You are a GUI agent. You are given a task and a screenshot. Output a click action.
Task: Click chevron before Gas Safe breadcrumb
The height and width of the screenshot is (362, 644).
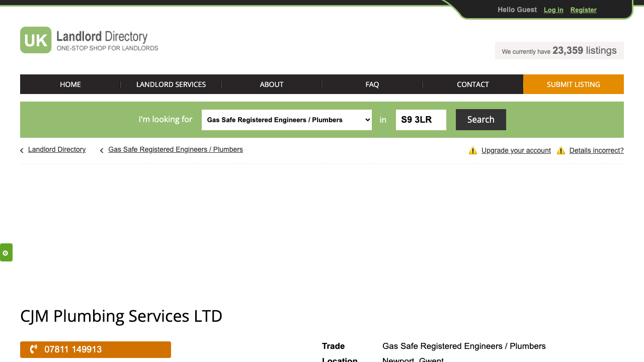click(x=101, y=150)
